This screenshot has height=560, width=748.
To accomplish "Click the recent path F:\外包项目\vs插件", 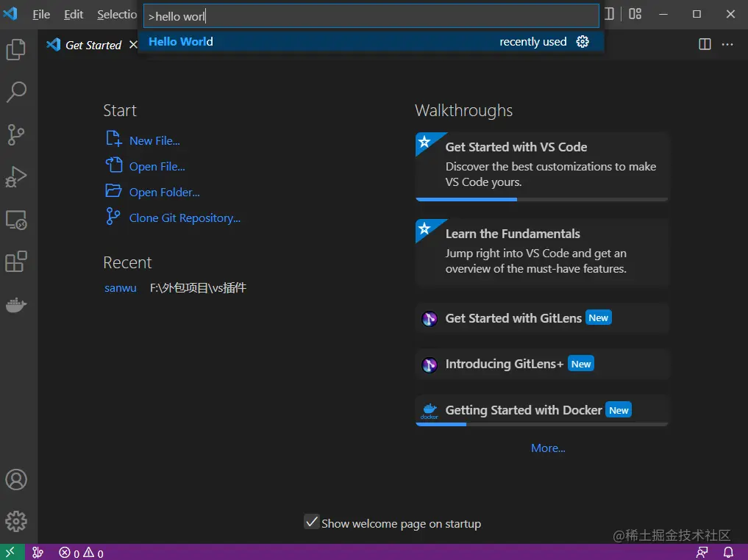I will pyautogui.click(x=198, y=288).
